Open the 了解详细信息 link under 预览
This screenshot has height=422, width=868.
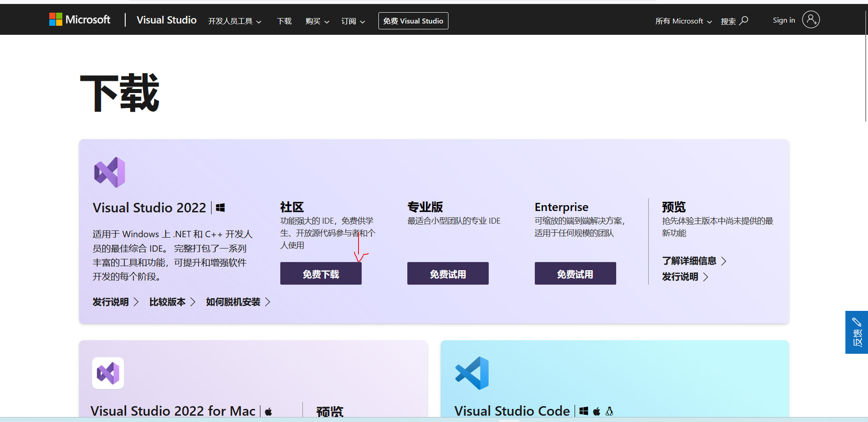[694, 261]
